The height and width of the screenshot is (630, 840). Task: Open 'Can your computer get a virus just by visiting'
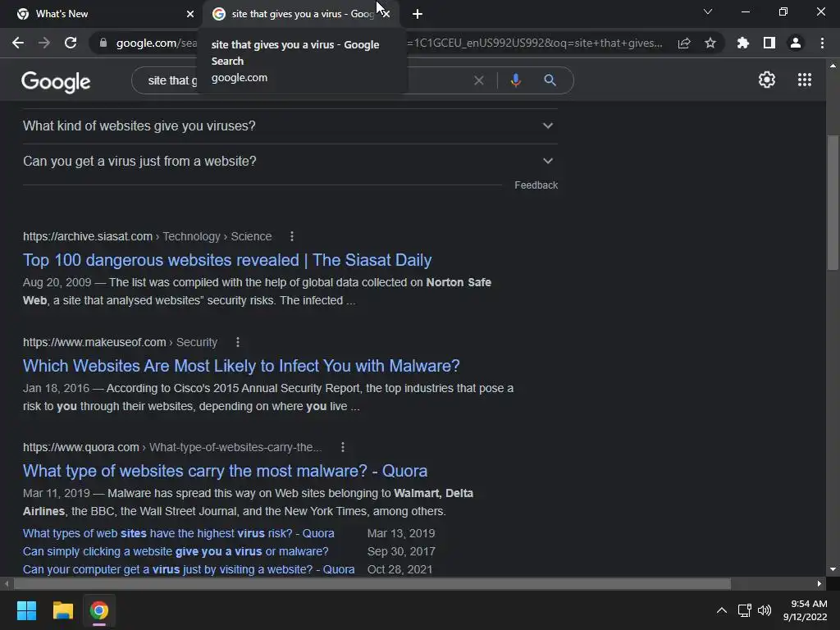click(189, 569)
